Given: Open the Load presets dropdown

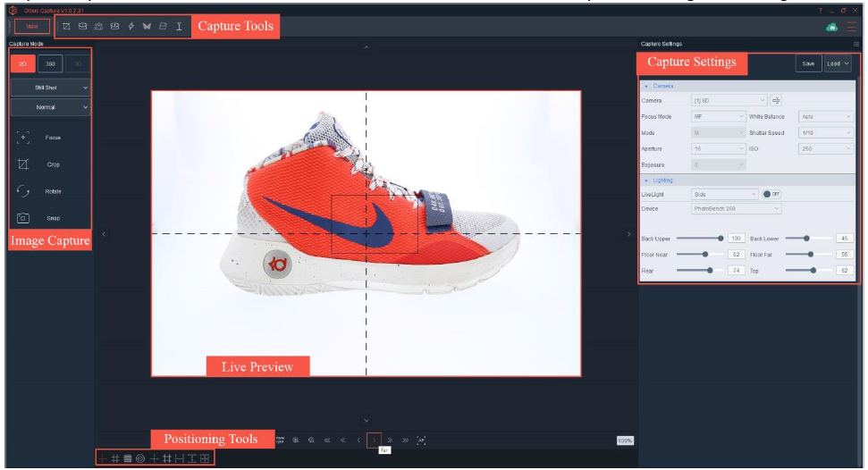Looking at the screenshot, I should pyautogui.click(x=838, y=63).
